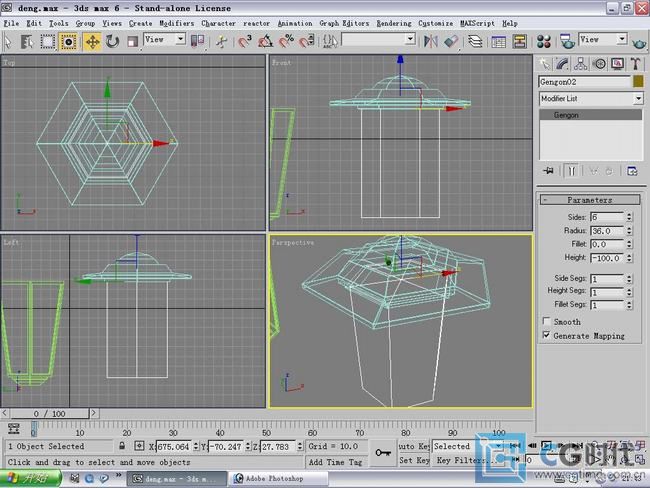
Task: Click the Set Keys key icon button
Action: [382, 453]
